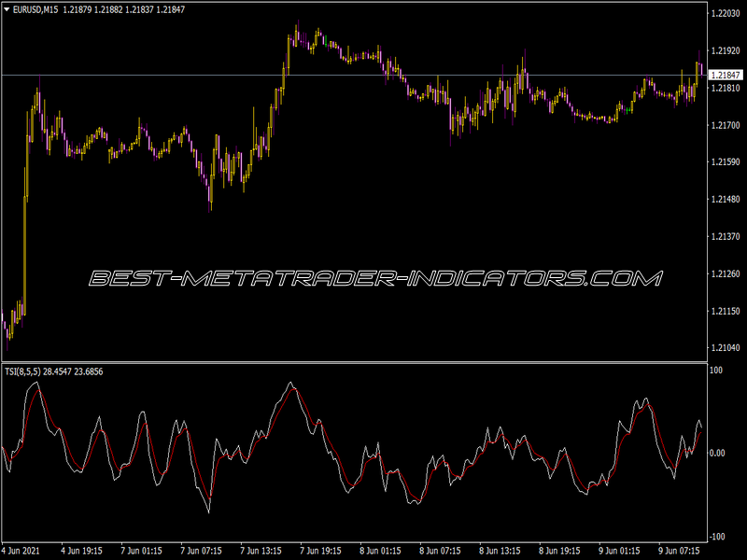Image resolution: width=747 pixels, height=560 pixels.
Task: Select the time axis label 4 Jun 2021
Action: (21, 551)
